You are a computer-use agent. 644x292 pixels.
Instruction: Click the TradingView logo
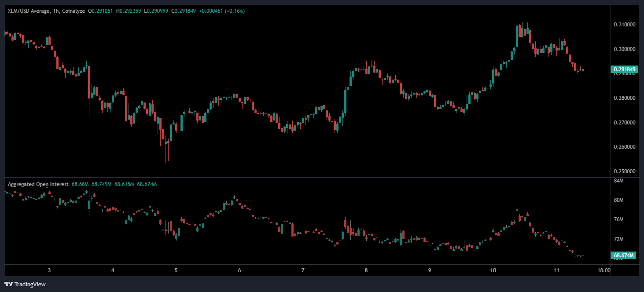(25, 284)
